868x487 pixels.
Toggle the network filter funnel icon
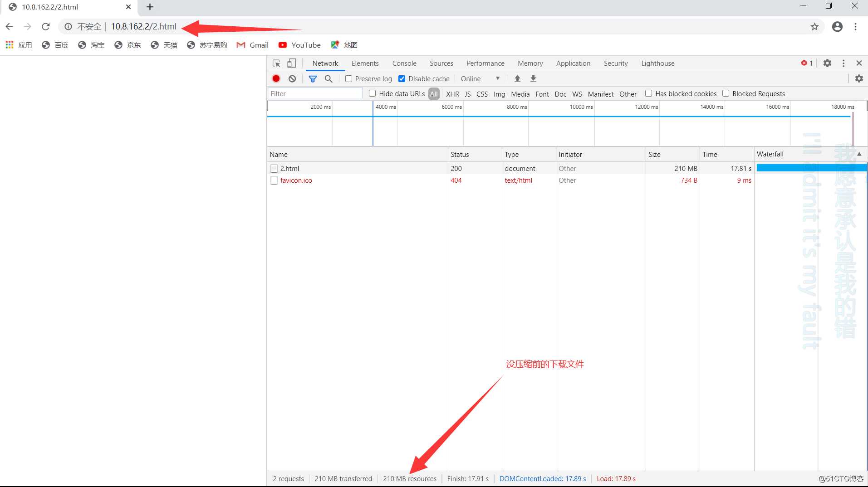point(313,78)
